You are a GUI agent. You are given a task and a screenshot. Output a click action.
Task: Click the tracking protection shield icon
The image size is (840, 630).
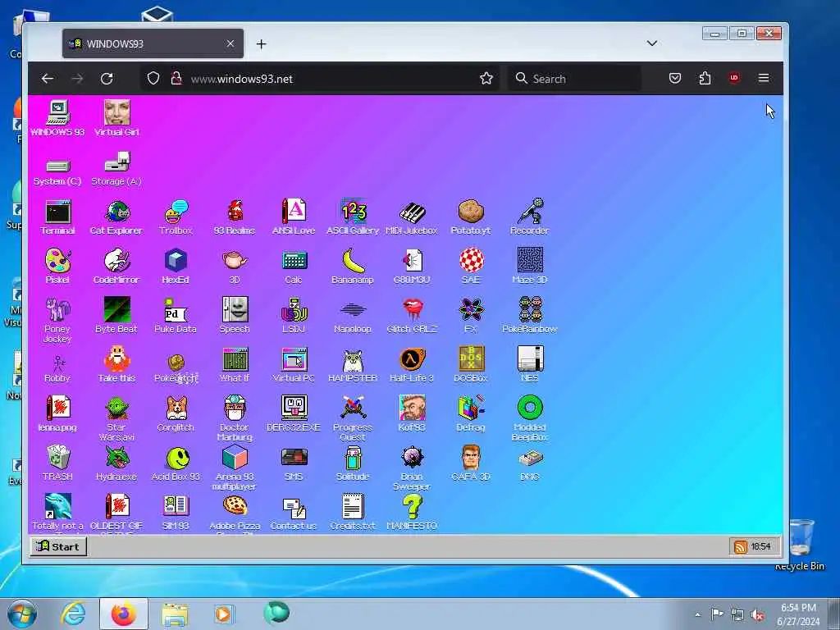pyautogui.click(x=153, y=79)
